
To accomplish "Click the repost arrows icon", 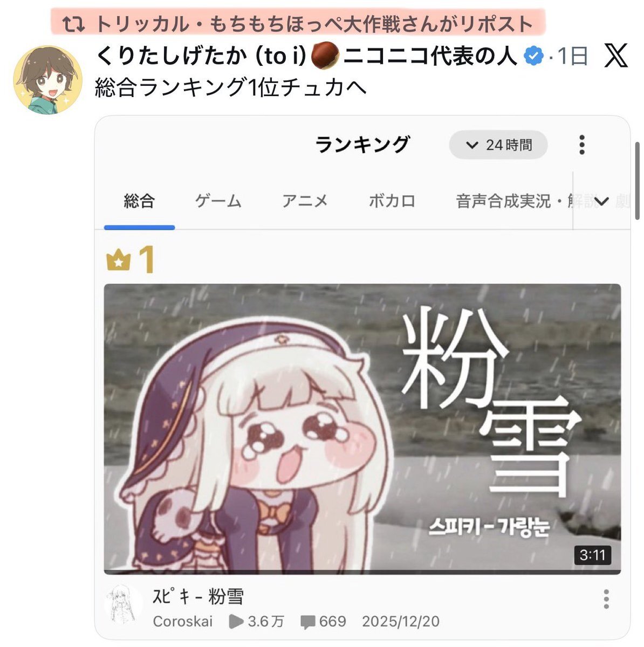I will [74, 24].
